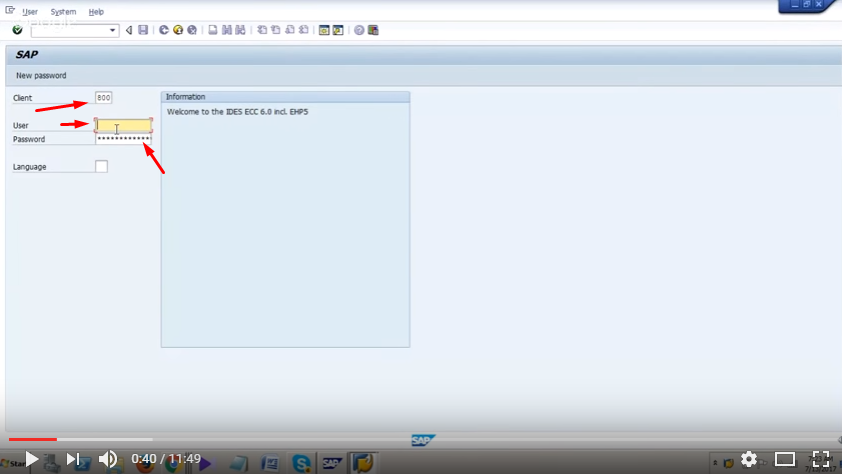Screen dimensions: 842x474
Task: Click the First Page icon
Action: (x=262, y=30)
